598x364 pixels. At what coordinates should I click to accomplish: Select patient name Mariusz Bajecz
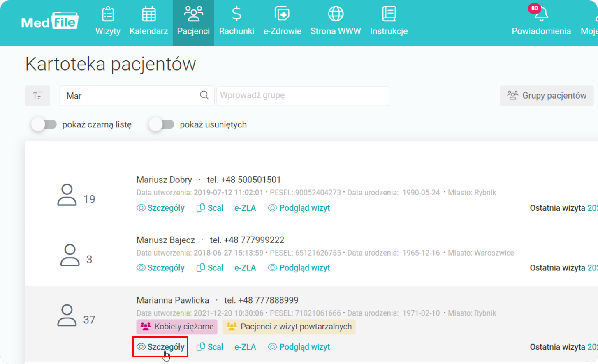[x=166, y=240]
